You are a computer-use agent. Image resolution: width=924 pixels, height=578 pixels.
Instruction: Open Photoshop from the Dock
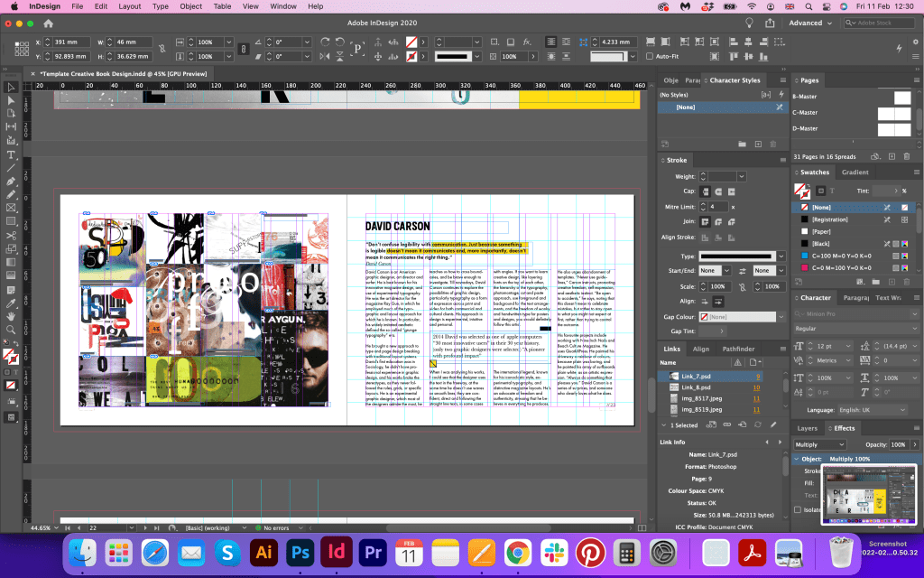pos(299,551)
